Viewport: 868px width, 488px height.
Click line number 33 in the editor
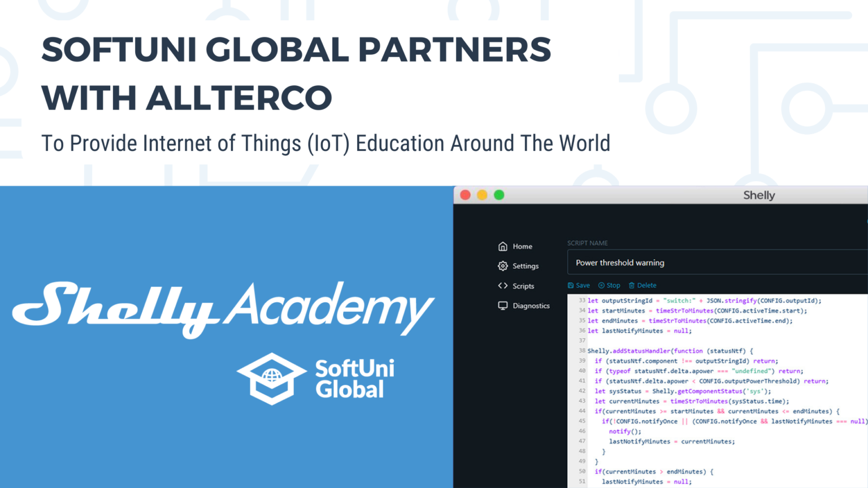(582, 300)
